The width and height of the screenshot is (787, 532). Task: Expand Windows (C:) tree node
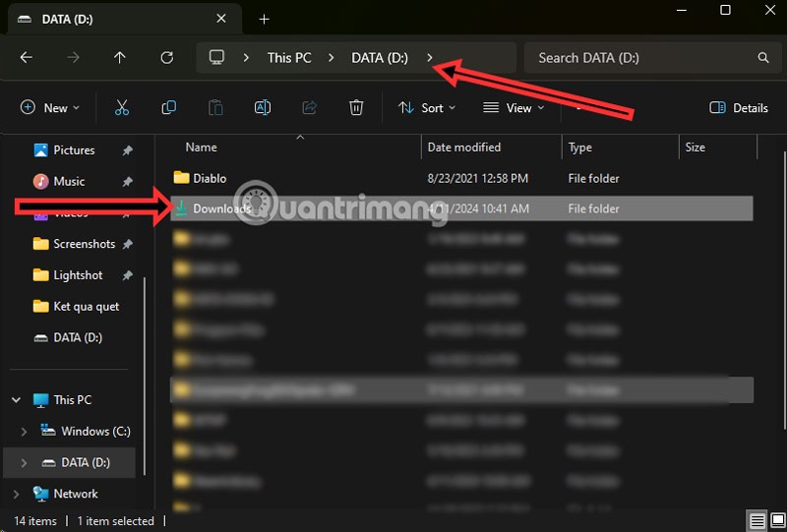[x=26, y=432]
